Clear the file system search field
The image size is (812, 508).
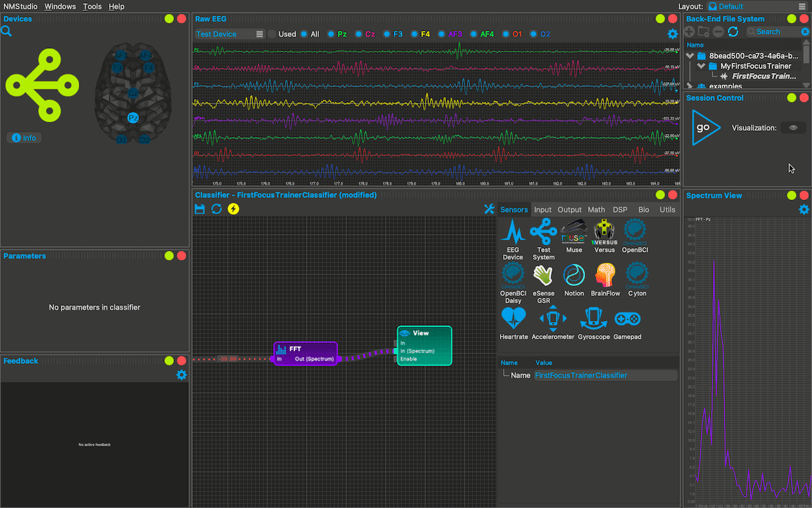tap(805, 31)
